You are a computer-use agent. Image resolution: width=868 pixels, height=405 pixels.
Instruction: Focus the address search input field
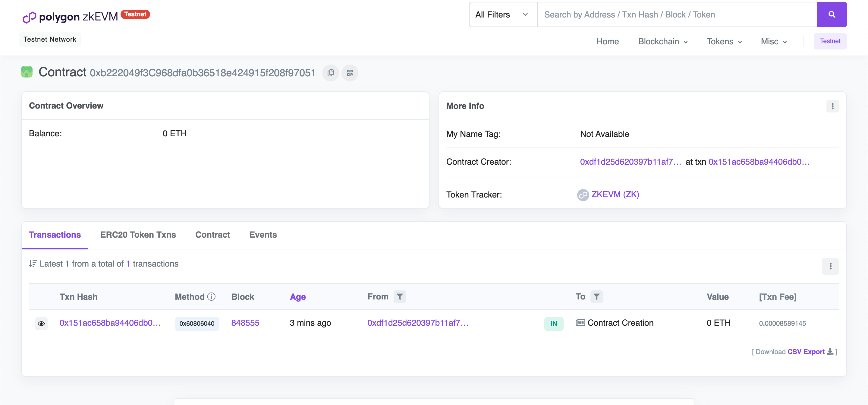677,14
